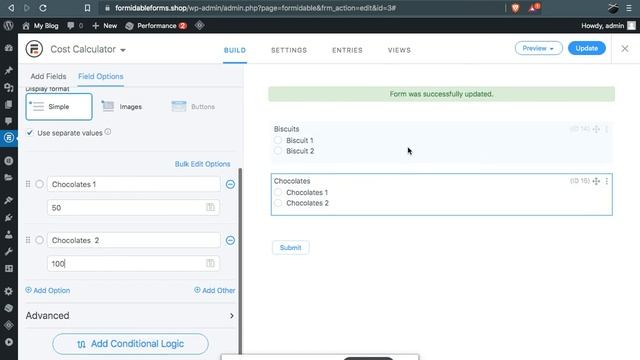Choose Images display format
Screen dimensions: 640x360
[x=122, y=107]
